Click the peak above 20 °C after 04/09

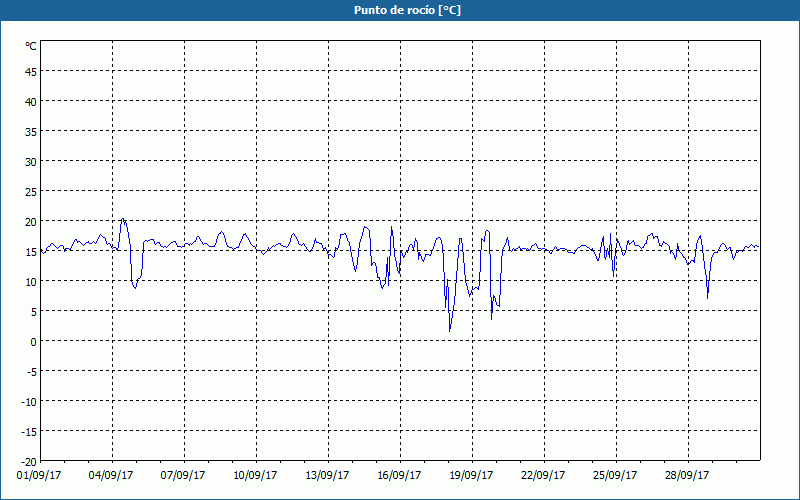123,219
